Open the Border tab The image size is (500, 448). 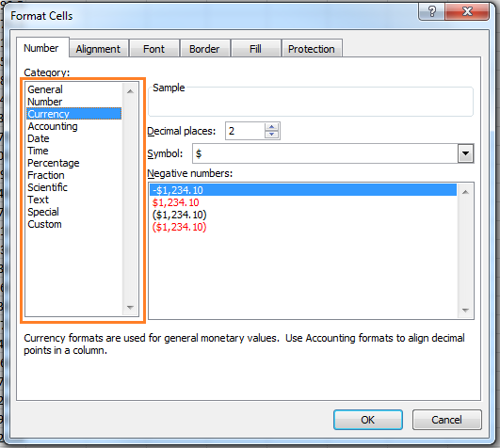[204, 49]
